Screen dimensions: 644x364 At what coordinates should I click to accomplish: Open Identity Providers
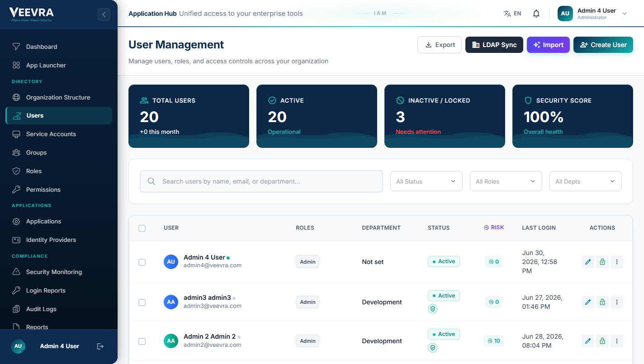tap(59, 240)
